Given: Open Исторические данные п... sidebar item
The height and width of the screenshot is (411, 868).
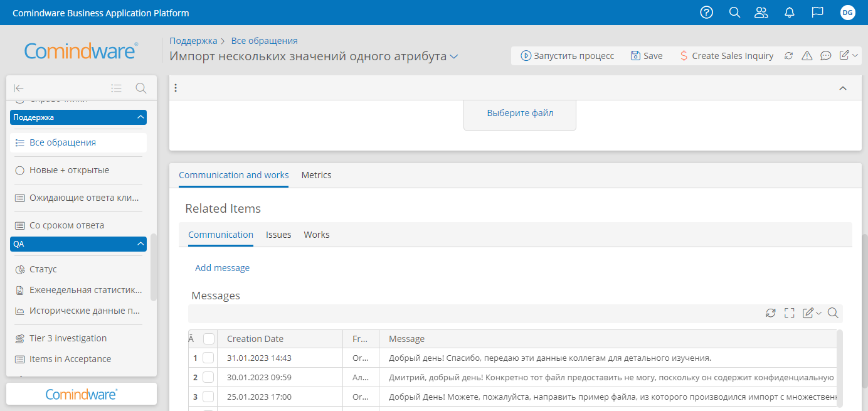Looking at the screenshot, I should pyautogui.click(x=78, y=311).
